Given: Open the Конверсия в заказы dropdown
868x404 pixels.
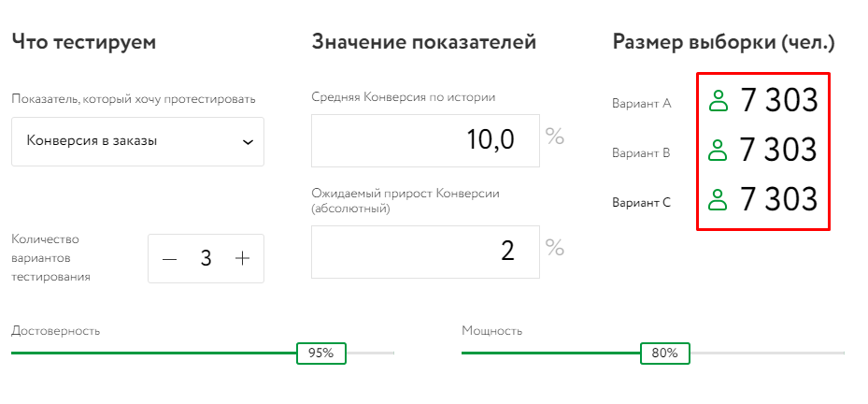Looking at the screenshot, I should [137, 141].
